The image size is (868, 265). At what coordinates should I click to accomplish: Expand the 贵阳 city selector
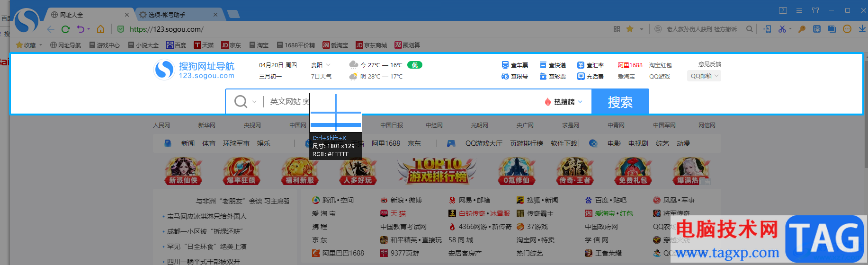click(321, 65)
